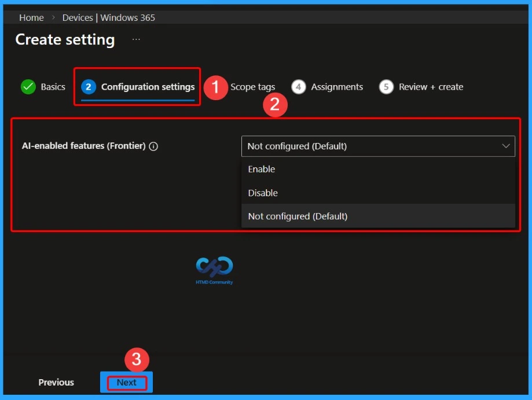Viewport: 532px width, 400px height.
Task: Click the Next button
Action: tap(126, 382)
